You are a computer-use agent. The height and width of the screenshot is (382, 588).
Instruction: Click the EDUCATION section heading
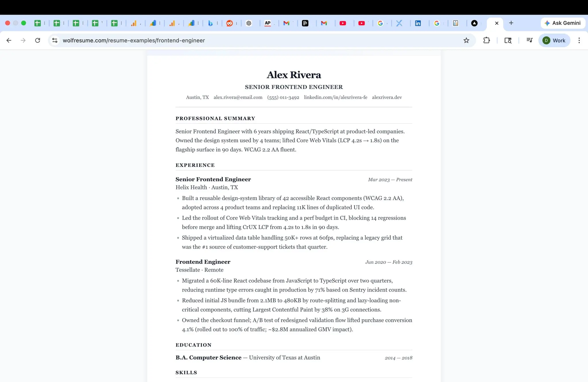coord(193,345)
